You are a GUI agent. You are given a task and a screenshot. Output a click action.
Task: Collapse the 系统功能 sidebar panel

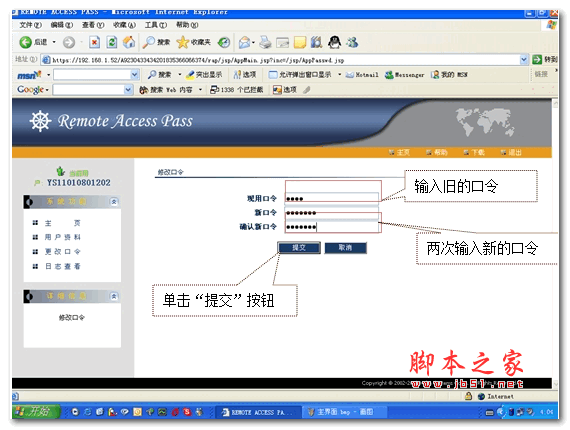(114, 202)
